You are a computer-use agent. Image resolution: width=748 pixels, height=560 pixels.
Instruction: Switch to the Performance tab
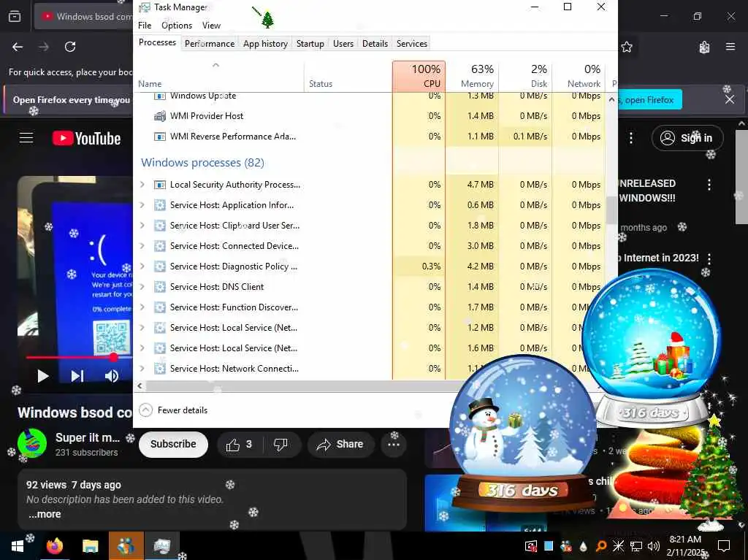(x=210, y=43)
